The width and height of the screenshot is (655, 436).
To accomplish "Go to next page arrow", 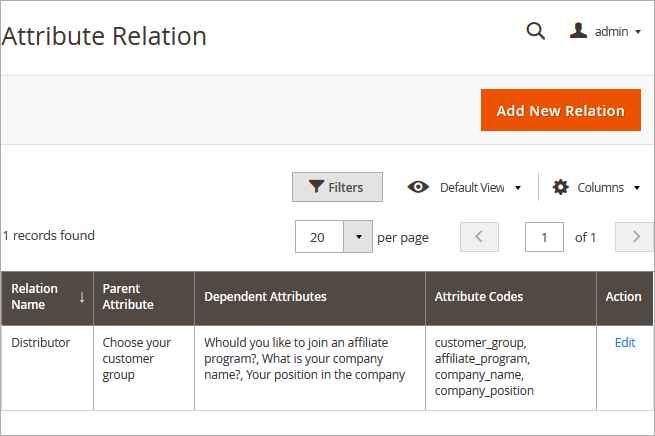I will (x=635, y=237).
